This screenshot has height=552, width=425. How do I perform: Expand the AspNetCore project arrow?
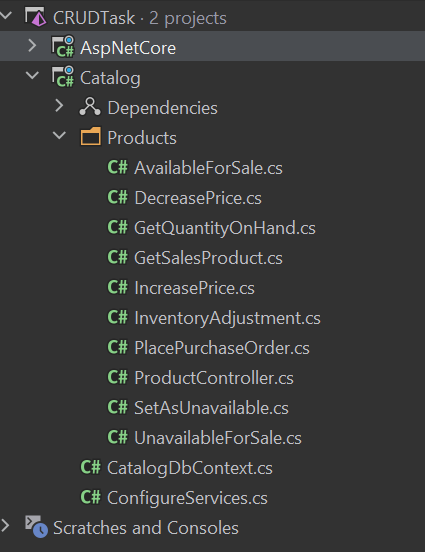point(32,46)
